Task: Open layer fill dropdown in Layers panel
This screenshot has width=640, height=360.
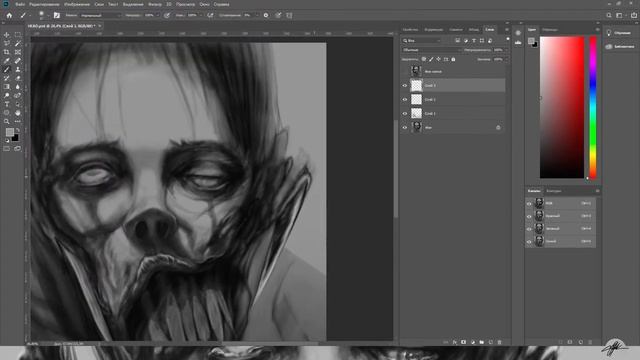Action: pos(507,59)
